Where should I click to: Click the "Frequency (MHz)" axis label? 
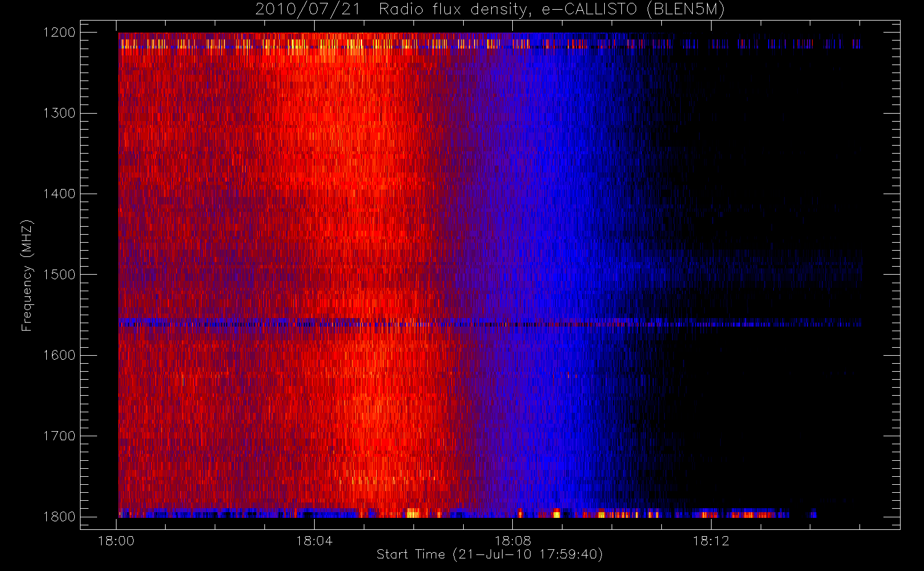coord(26,275)
